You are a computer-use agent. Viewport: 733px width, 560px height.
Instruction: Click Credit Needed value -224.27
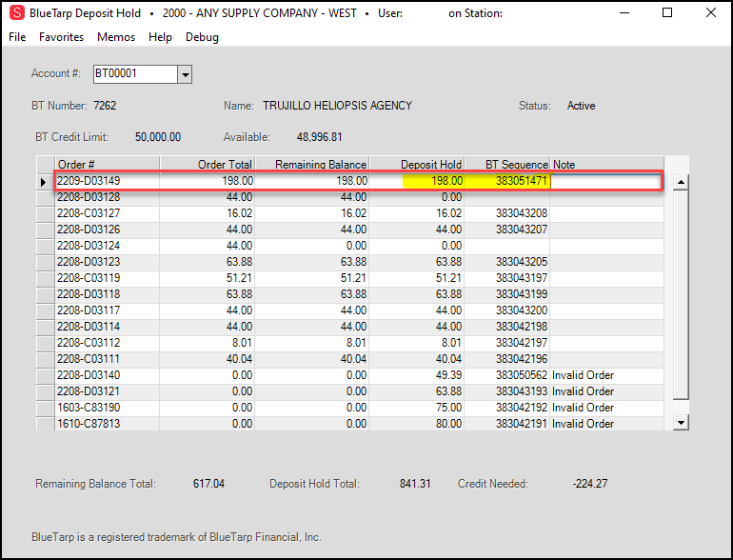590,484
